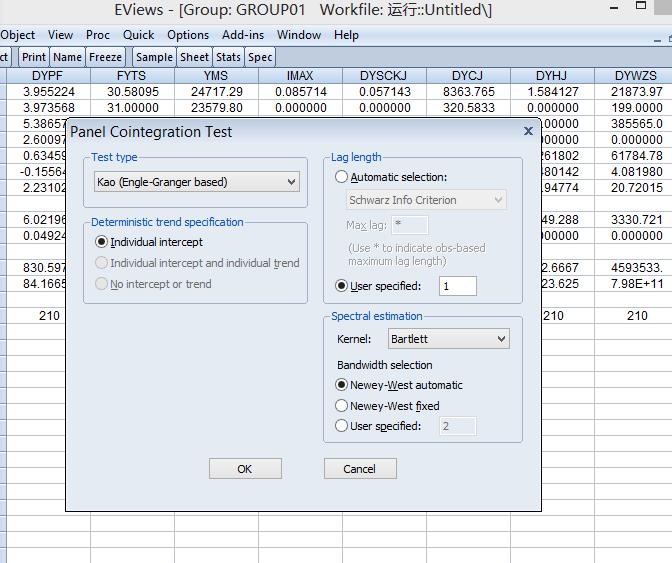Screen dimensions: 672x563
Task: Cancel the cointegration test dialog
Action: 360,469
